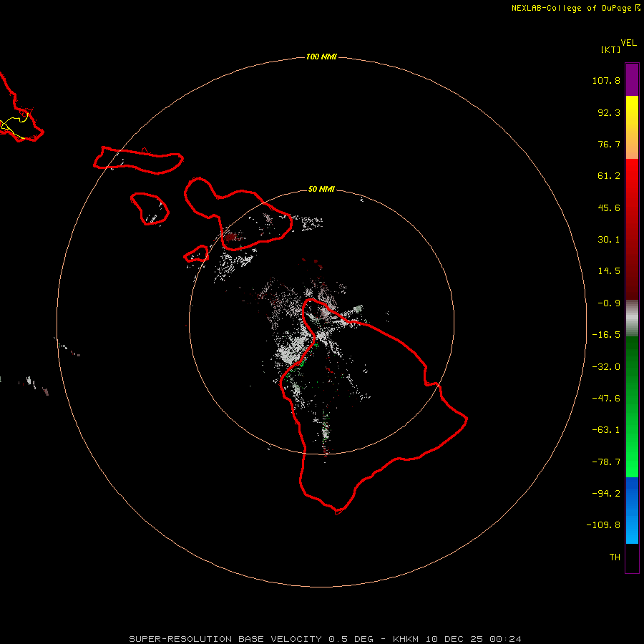Image resolution: width=644 pixels, height=644 pixels.
Task: Click the -78.7 velocity scale label
Action: 606,462
